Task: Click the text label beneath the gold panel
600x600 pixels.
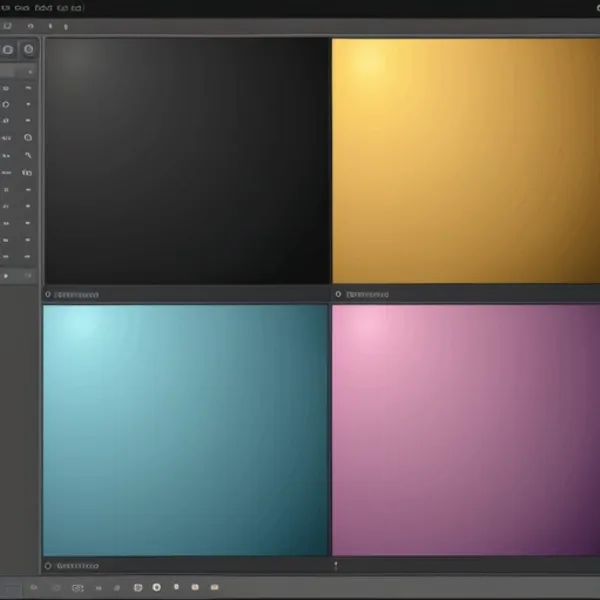Action: pyautogui.click(x=368, y=295)
